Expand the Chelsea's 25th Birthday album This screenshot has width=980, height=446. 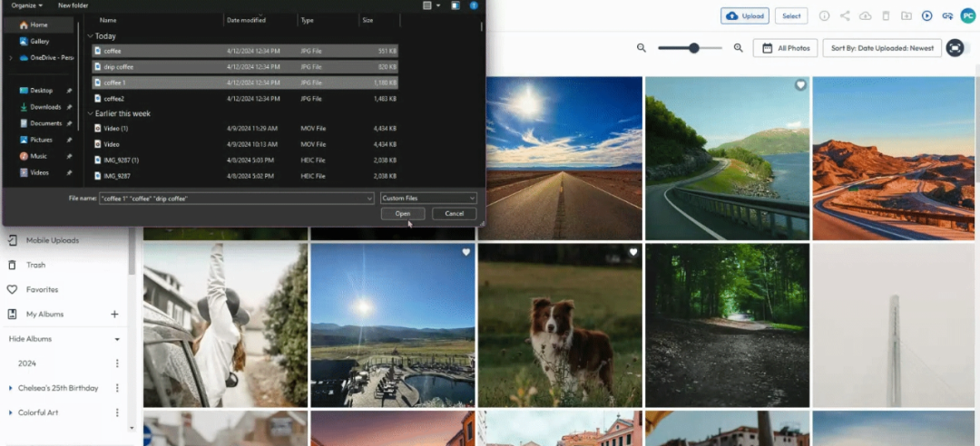pyautogui.click(x=11, y=388)
